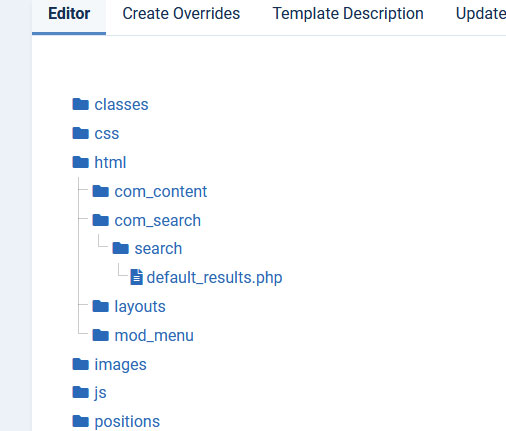This screenshot has width=506, height=431.
Task: Switch to the Create Overrides tab
Action: click(181, 14)
